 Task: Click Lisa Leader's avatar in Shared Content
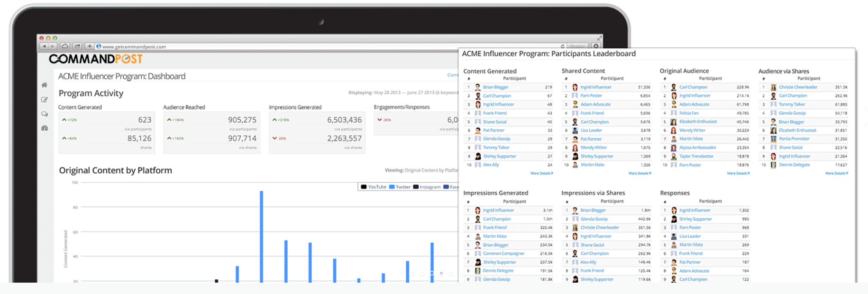coord(575,130)
